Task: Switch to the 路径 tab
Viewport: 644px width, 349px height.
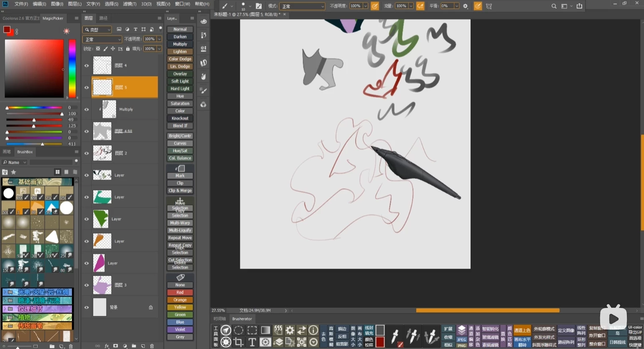Action: click(x=104, y=18)
